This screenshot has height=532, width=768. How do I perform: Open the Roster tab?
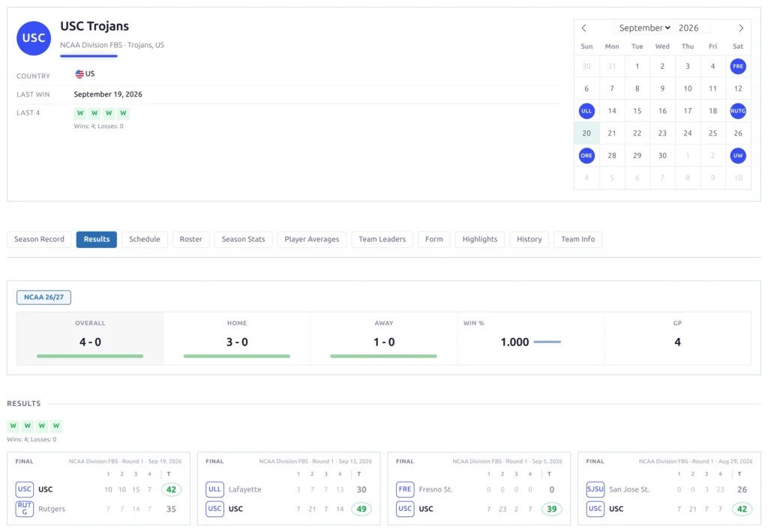[191, 239]
